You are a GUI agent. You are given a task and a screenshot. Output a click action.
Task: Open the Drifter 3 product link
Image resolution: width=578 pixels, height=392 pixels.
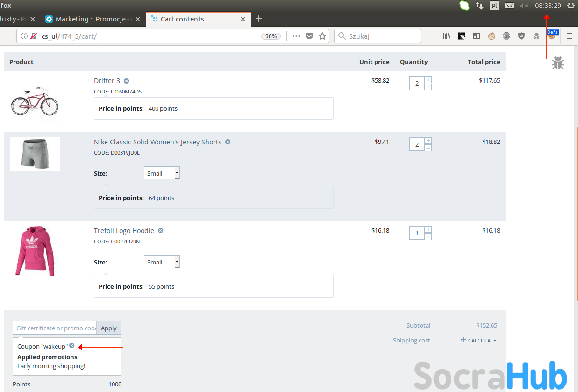[x=107, y=81]
